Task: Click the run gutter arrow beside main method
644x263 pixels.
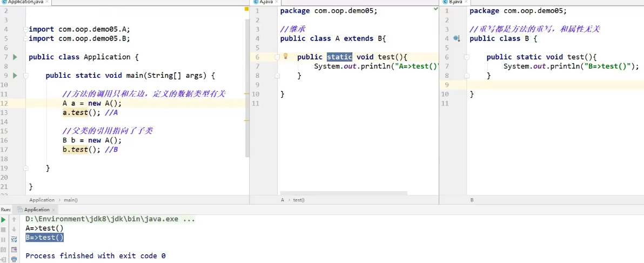Action: click(x=15, y=76)
